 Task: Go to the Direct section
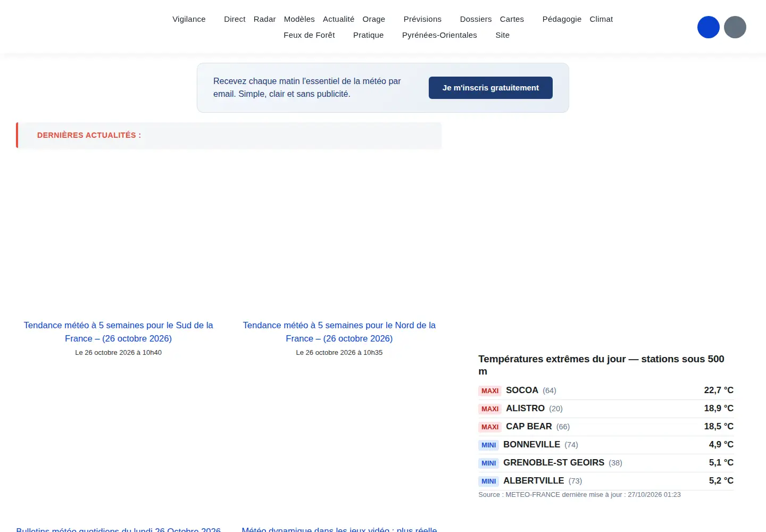tap(235, 19)
